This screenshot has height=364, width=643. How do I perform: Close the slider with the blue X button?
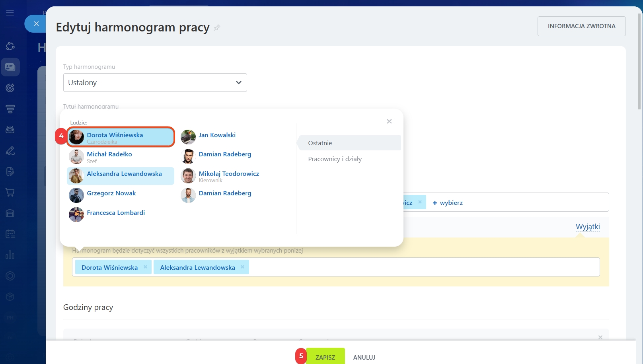coord(36,24)
